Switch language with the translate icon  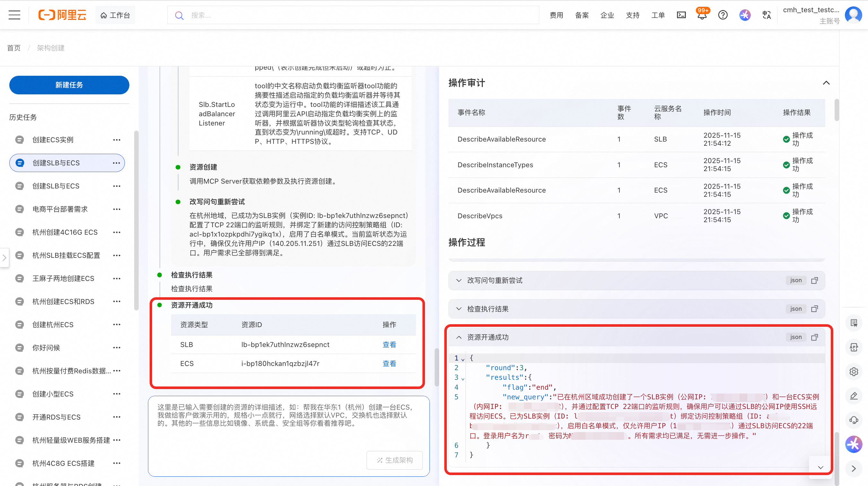(x=767, y=15)
